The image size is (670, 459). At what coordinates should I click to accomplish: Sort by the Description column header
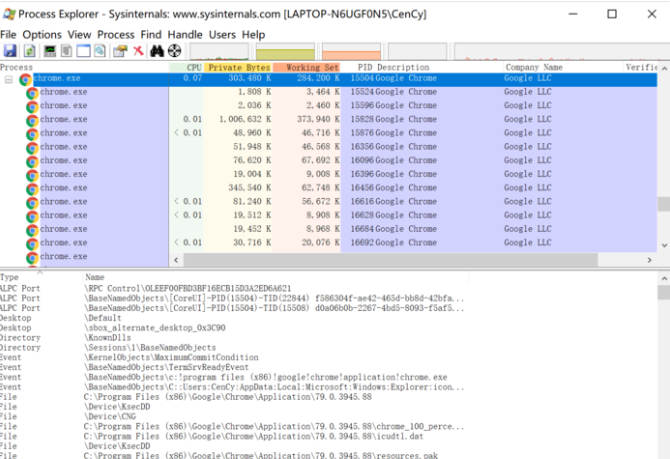click(439, 67)
